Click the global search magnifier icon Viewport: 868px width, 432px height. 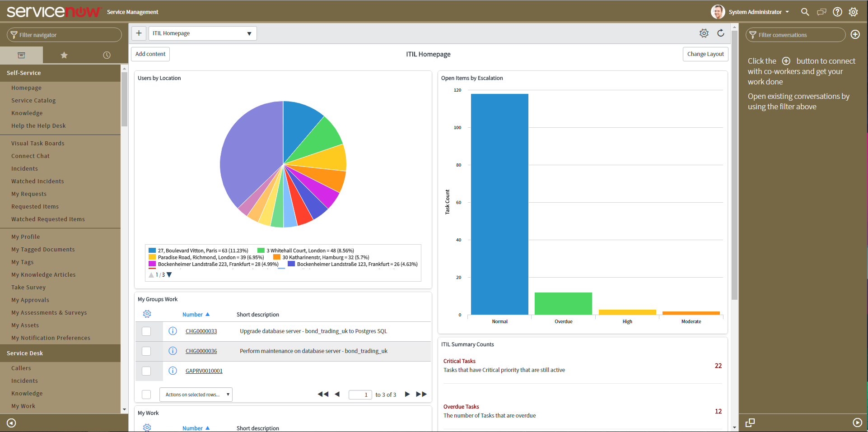(805, 12)
